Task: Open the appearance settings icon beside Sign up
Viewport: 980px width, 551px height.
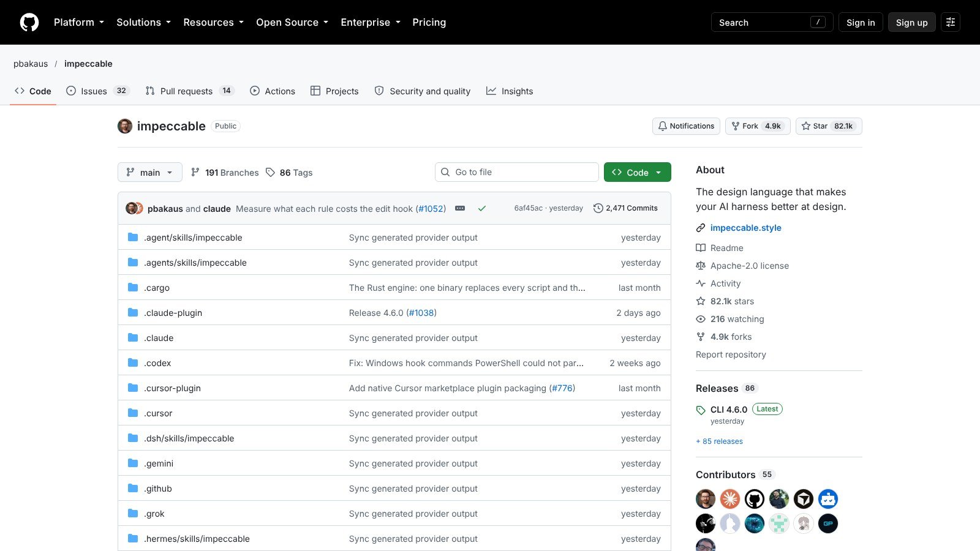Action: click(951, 22)
